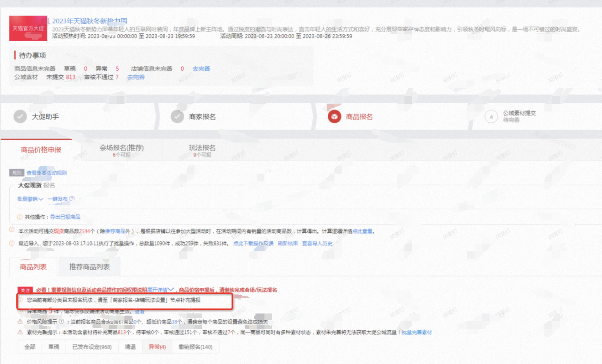Click 点此下载操作反馈 link
This screenshot has width=602, height=364.
pos(253,243)
